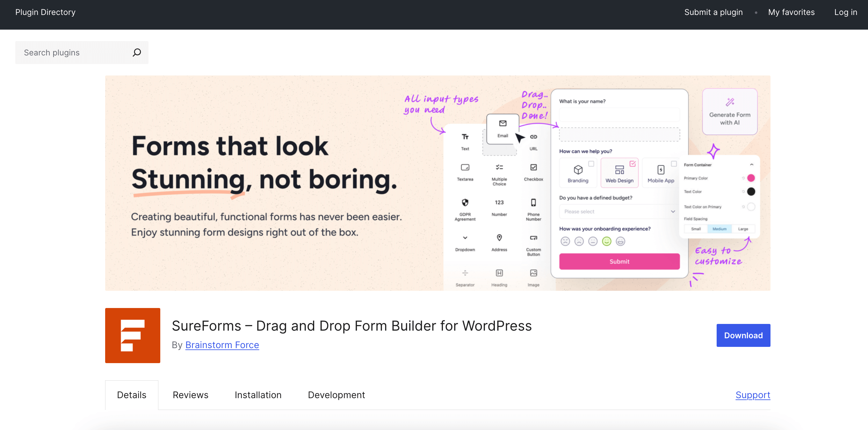
Task: Open the Brainstorm Force author link
Action: (x=222, y=345)
